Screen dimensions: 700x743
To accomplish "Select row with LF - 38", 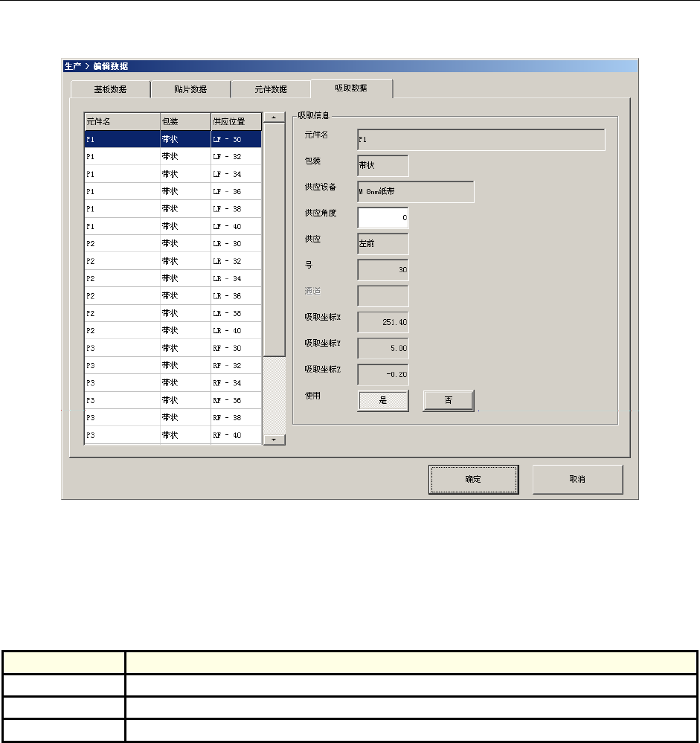I will 173,209.
